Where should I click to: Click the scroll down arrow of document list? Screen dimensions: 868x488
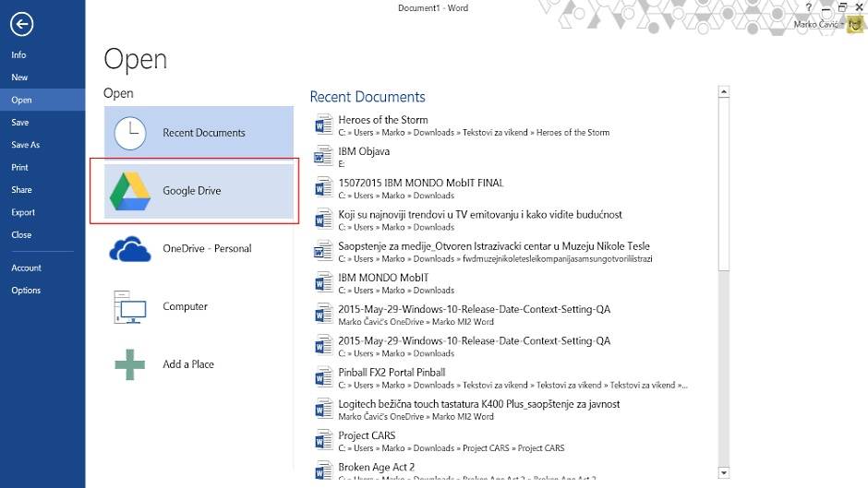[x=724, y=472]
